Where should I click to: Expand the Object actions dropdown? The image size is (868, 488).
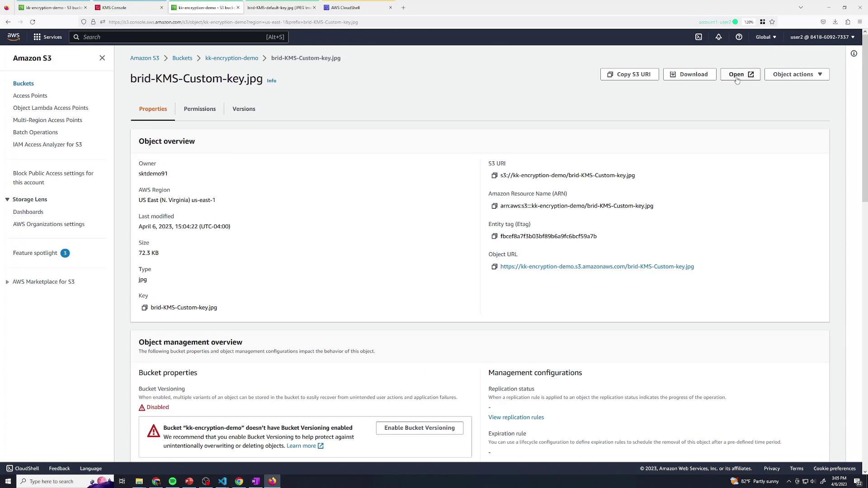point(797,74)
